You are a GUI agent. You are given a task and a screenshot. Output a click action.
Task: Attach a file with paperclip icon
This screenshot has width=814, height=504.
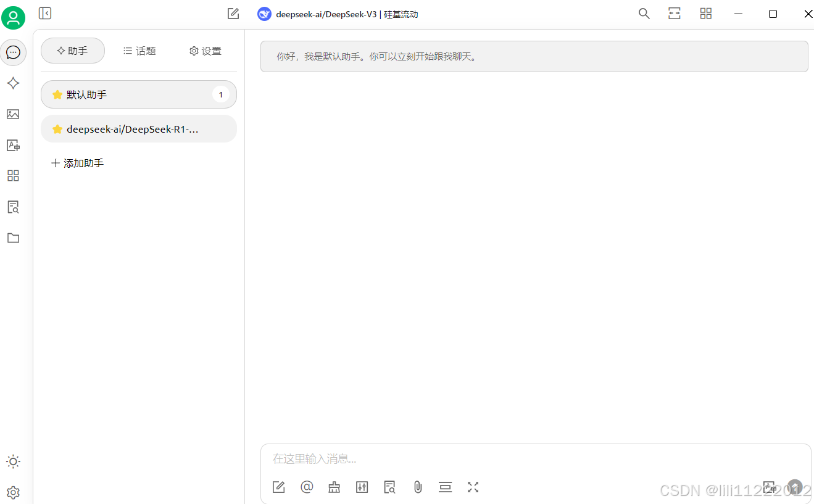[x=418, y=487]
